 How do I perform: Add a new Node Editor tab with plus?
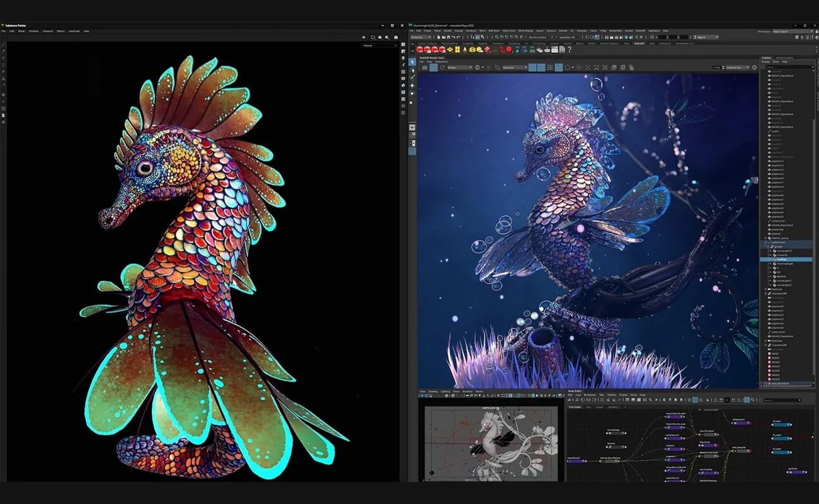pos(625,407)
